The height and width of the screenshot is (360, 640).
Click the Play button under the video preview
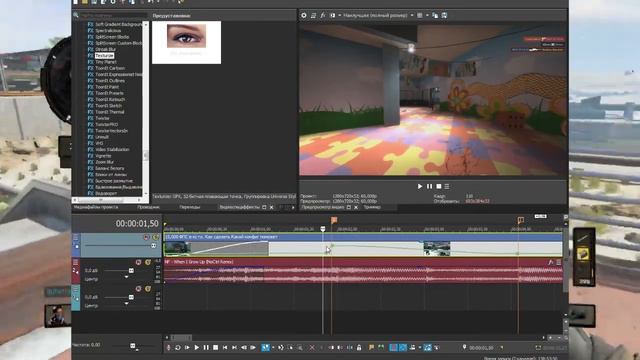(x=420, y=186)
